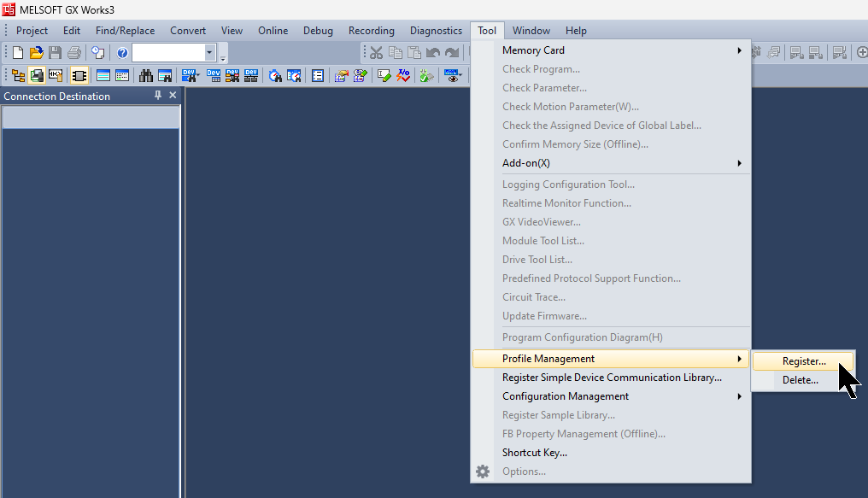Click the blue lined output window icon

[x=103, y=75]
